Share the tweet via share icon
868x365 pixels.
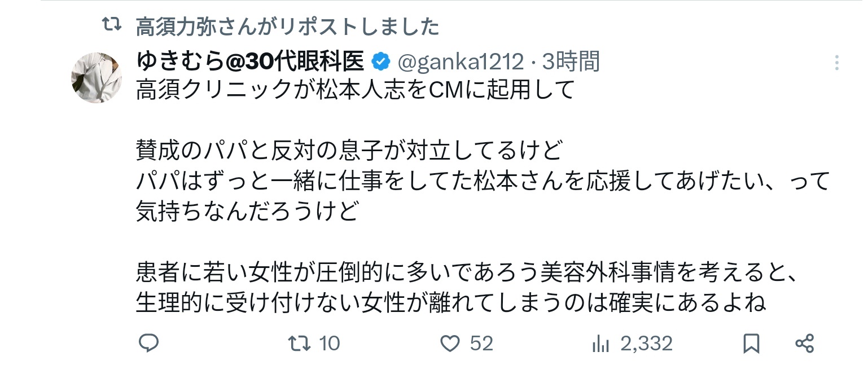click(x=804, y=343)
